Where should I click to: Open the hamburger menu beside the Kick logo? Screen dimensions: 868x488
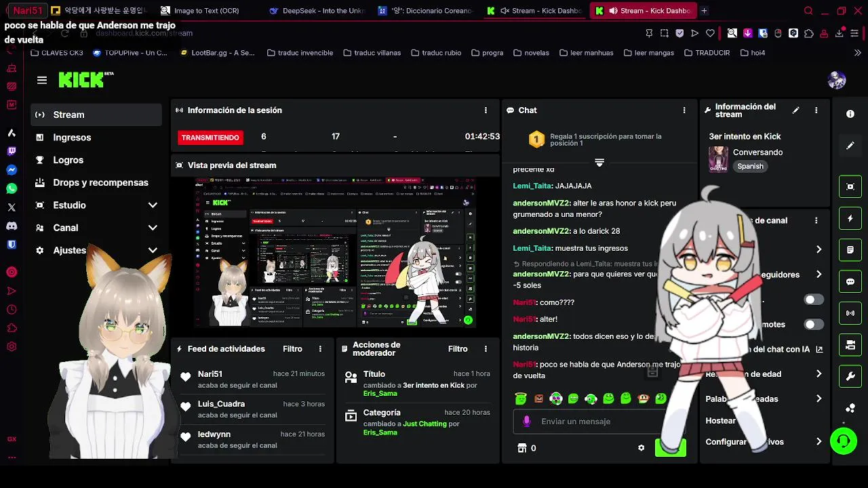click(42, 80)
